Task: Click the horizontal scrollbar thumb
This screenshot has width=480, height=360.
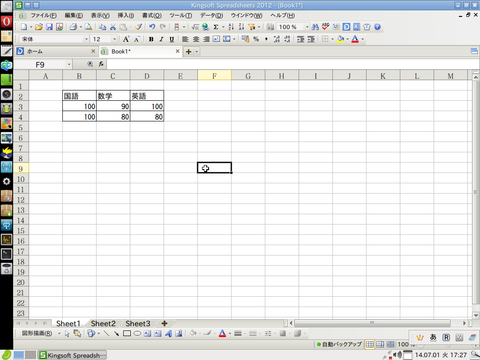Action: [x=372, y=323]
